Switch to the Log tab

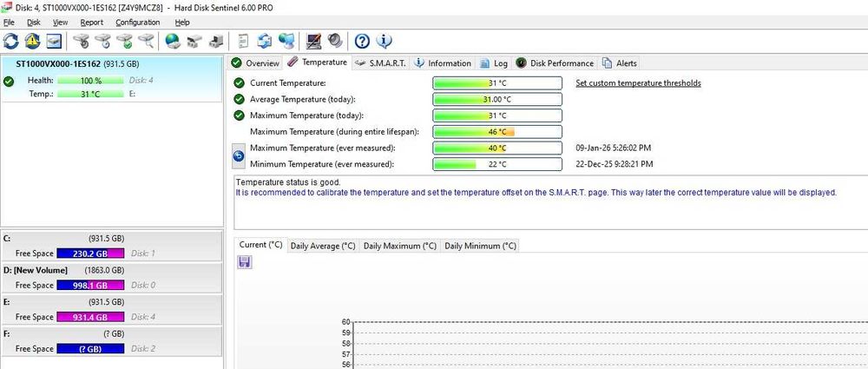(x=493, y=63)
